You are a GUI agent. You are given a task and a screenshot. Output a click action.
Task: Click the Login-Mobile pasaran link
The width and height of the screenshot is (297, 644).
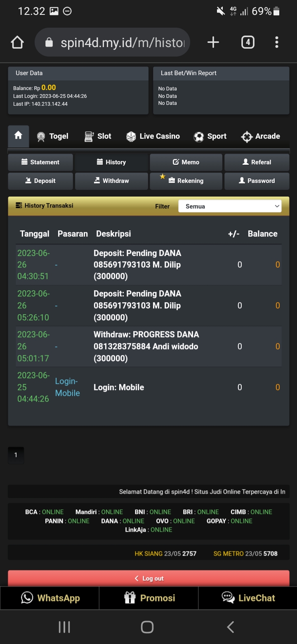(67, 387)
